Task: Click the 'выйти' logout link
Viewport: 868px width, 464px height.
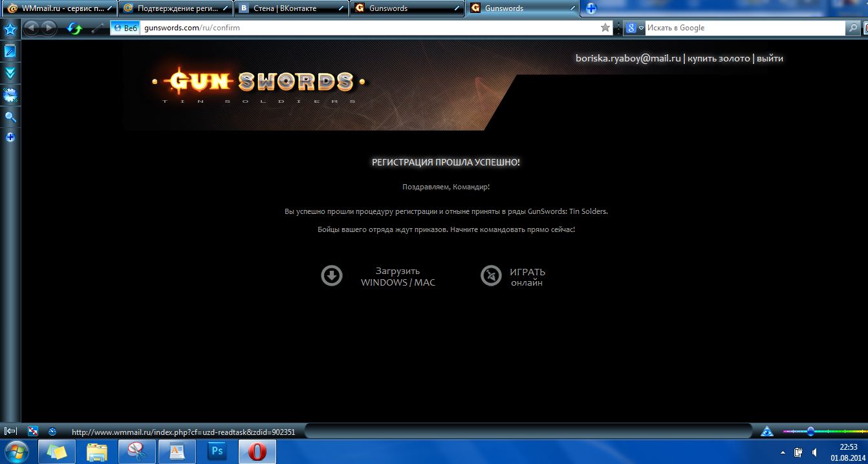Action: pyautogui.click(x=770, y=58)
